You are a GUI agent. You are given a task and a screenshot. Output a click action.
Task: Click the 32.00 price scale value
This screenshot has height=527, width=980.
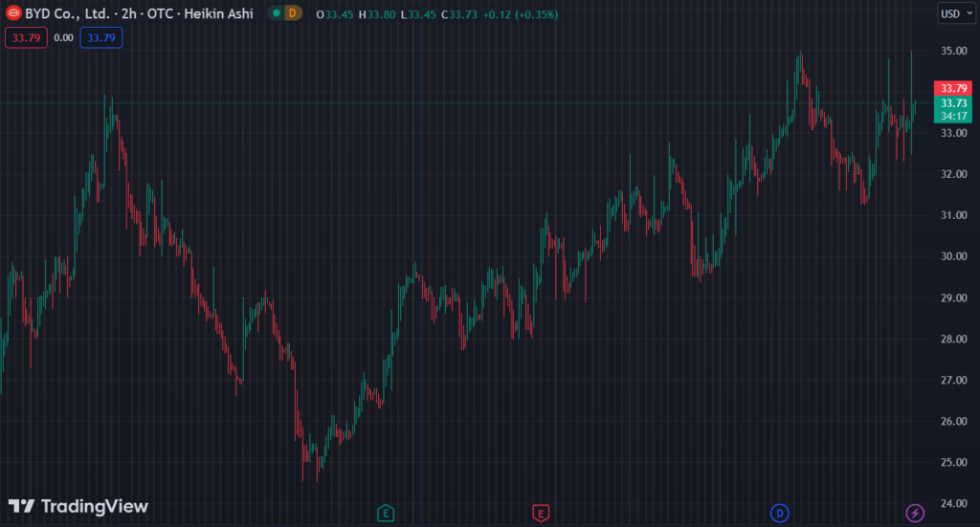(x=954, y=173)
